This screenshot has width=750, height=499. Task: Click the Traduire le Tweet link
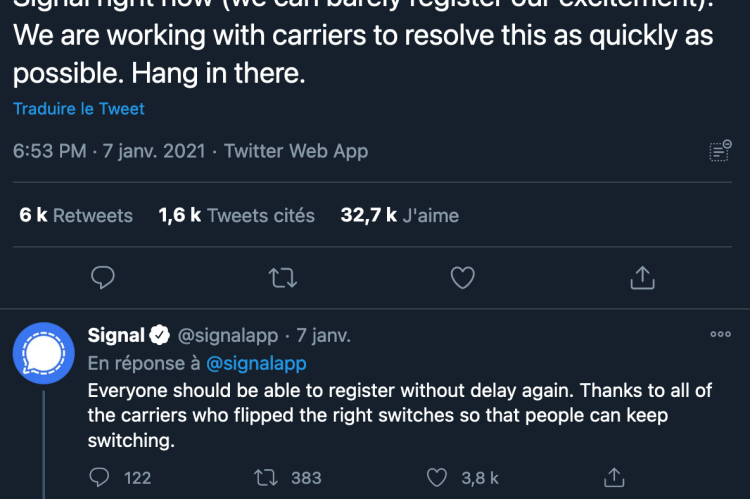pos(79,109)
